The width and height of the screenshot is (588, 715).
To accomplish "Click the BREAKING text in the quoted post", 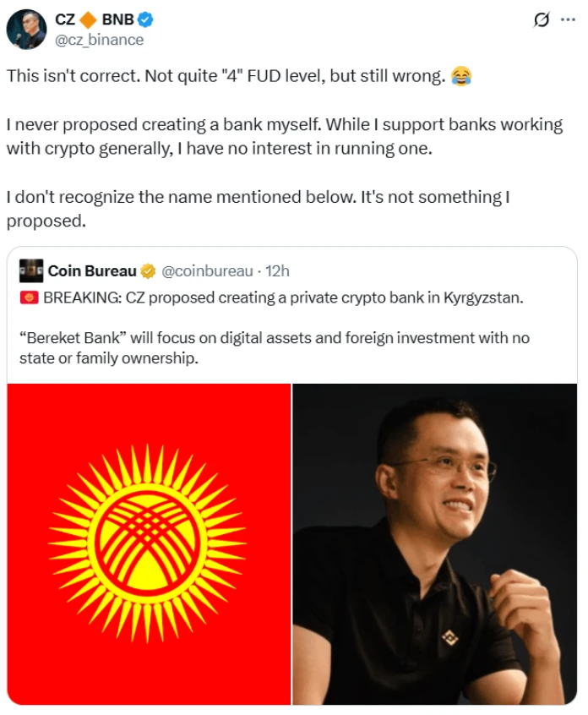I will point(79,298).
